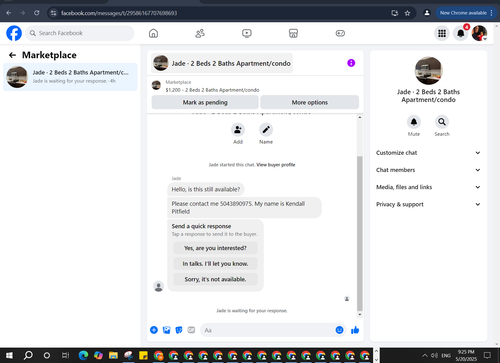The height and width of the screenshot is (363, 500).
Task: Choose a sticker from the composer
Action: click(179, 330)
